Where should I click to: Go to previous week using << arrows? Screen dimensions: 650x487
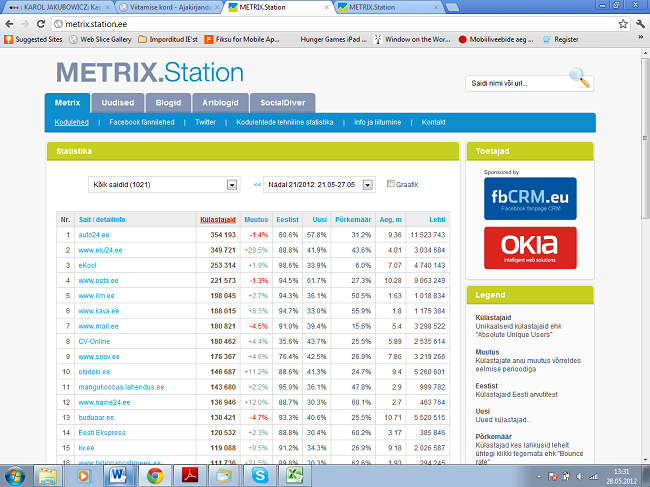[x=257, y=185]
